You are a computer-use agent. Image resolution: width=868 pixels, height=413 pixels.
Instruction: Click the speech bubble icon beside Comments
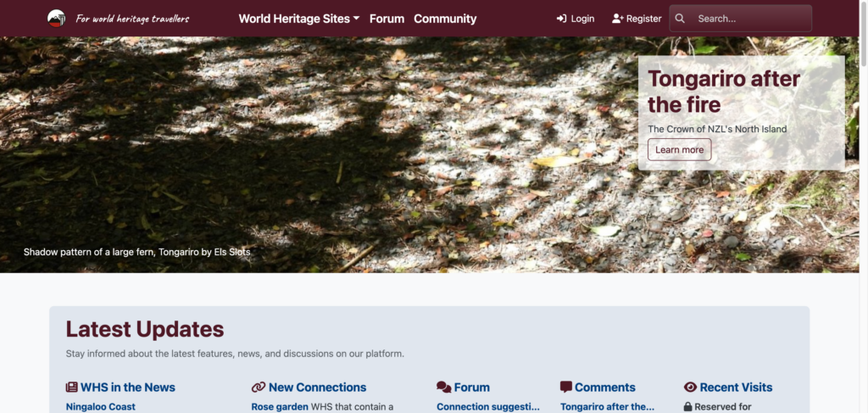[566, 387]
